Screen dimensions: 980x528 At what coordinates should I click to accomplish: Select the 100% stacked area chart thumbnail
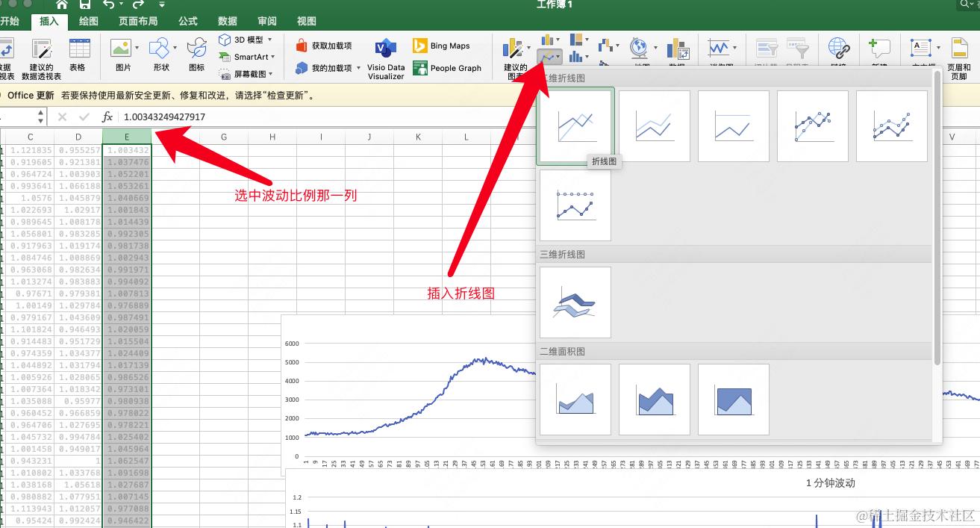734,400
